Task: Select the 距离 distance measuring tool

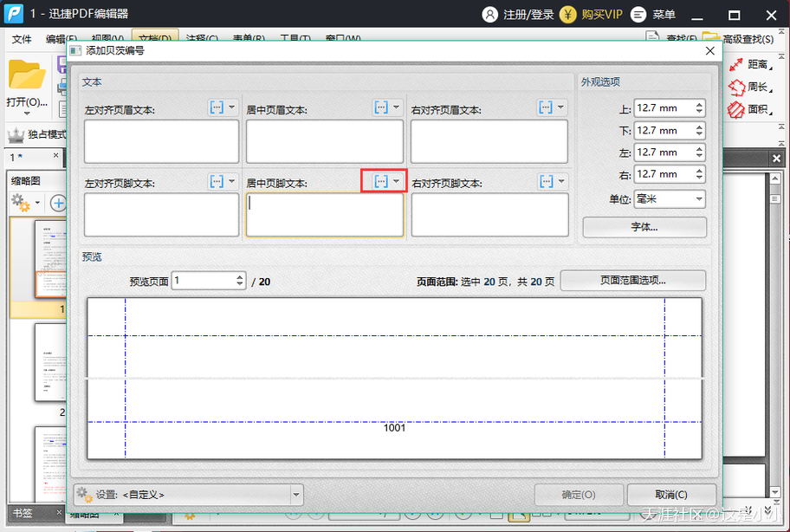Action: coord(750,64)
